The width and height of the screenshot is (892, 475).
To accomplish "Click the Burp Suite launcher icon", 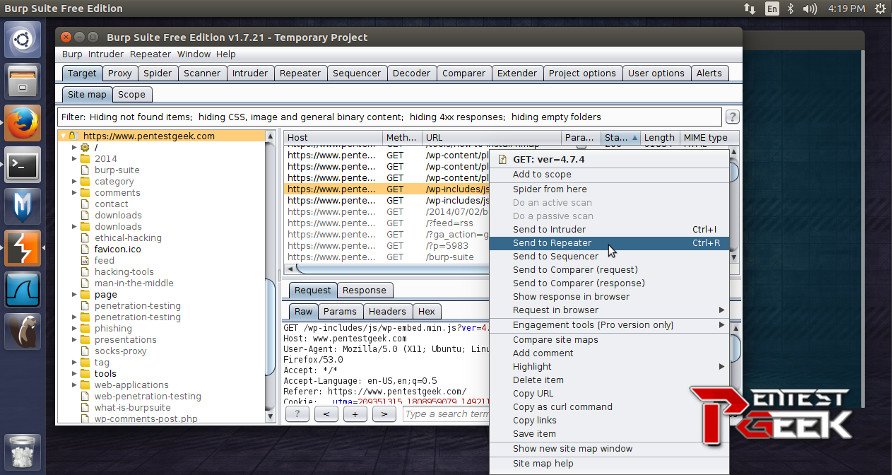I will (x=22, y=247).
